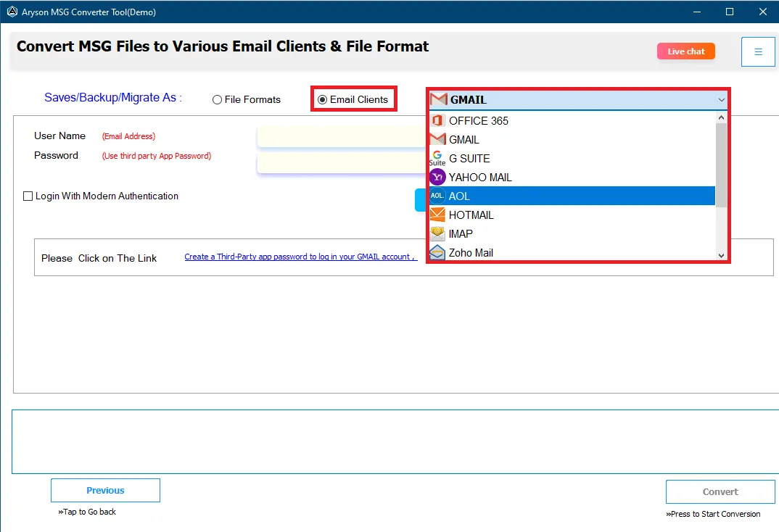Click the Live chat button
The width and height of the screenshot is (779, 532).
click(685, 51)
